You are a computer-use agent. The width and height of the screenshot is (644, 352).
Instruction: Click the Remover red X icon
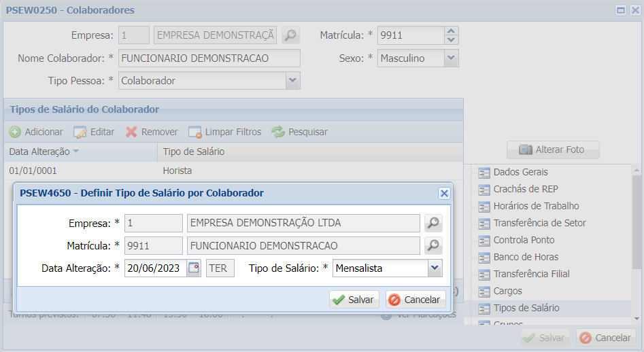click(x=131, y=132)
